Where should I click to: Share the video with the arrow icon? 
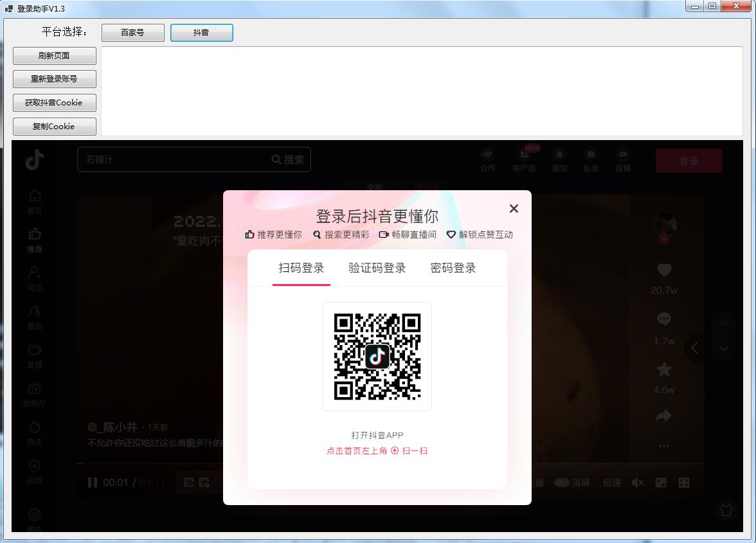pyautogui.click(x=664, y=416)
